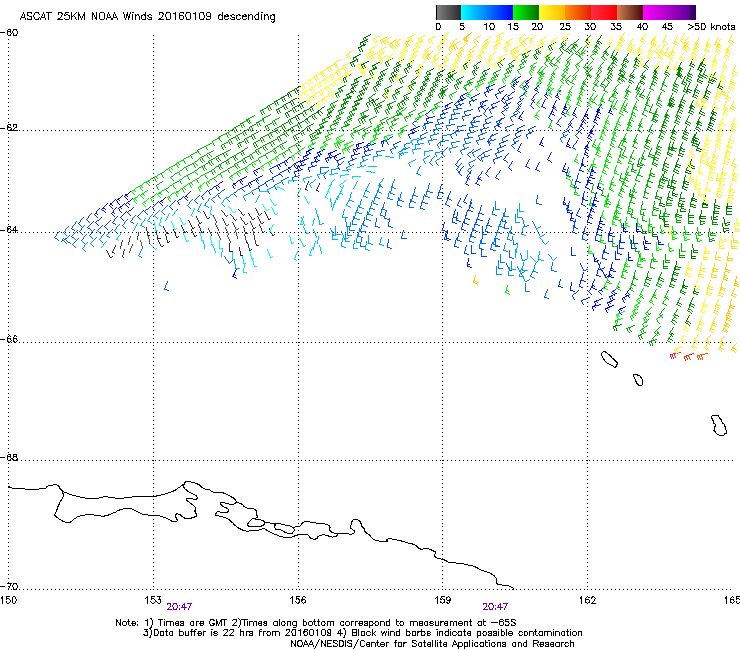
Task: Click the '-64' latitude label
Action: 9,230
